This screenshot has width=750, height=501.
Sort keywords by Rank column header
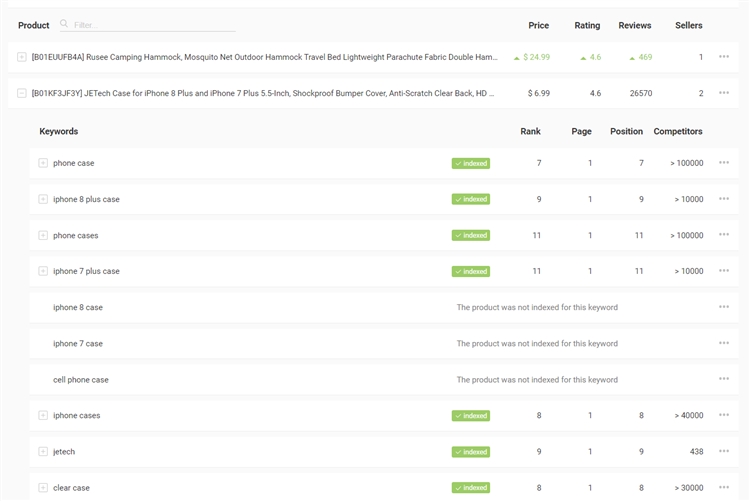pyautogui.click(x=530, y=131)
